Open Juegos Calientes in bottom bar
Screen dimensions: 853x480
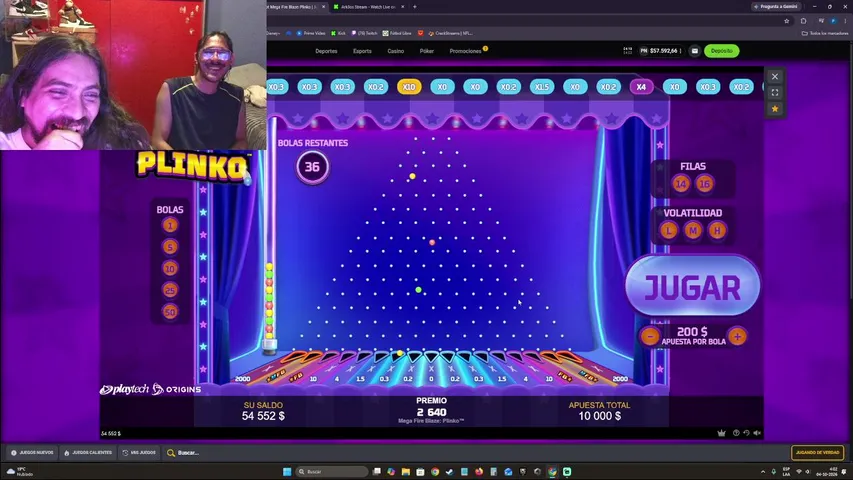point(88,453)
